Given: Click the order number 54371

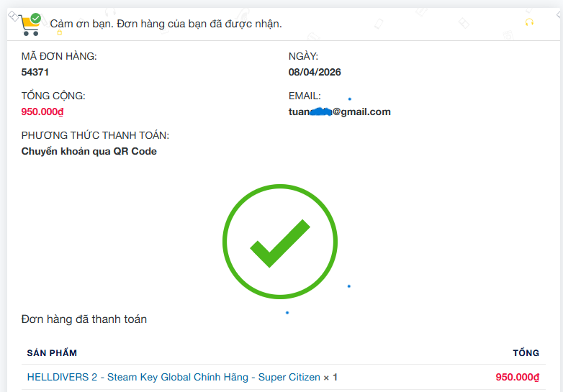Looking at the screenshot, I should [36, 72].
